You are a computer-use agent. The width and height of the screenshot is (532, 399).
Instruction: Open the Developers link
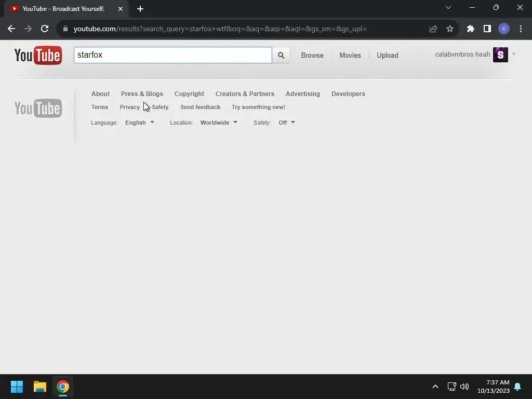tap(348, 94)
